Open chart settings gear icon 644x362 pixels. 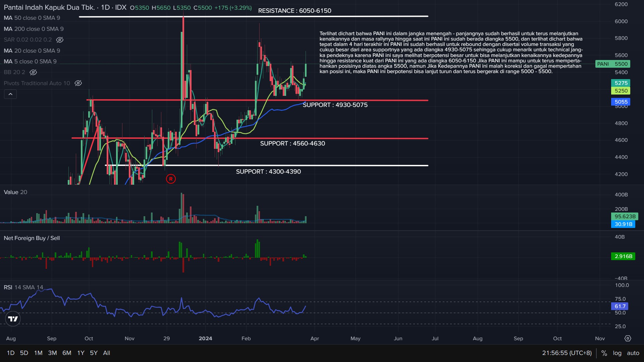tap(628, 339)
